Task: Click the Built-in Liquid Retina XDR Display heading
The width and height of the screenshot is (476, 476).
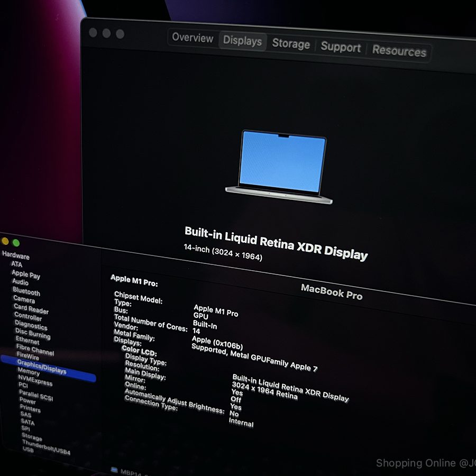Action: coord(276,243)
